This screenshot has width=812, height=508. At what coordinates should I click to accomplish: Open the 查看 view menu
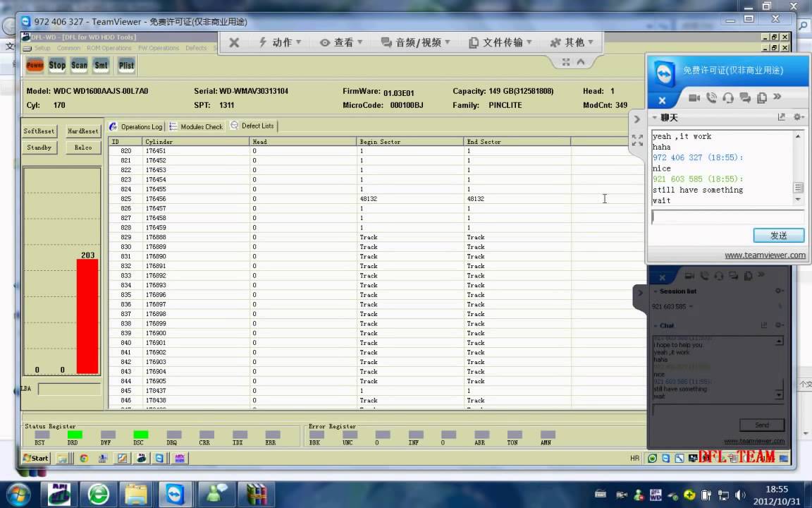click(x=341, y=42)
